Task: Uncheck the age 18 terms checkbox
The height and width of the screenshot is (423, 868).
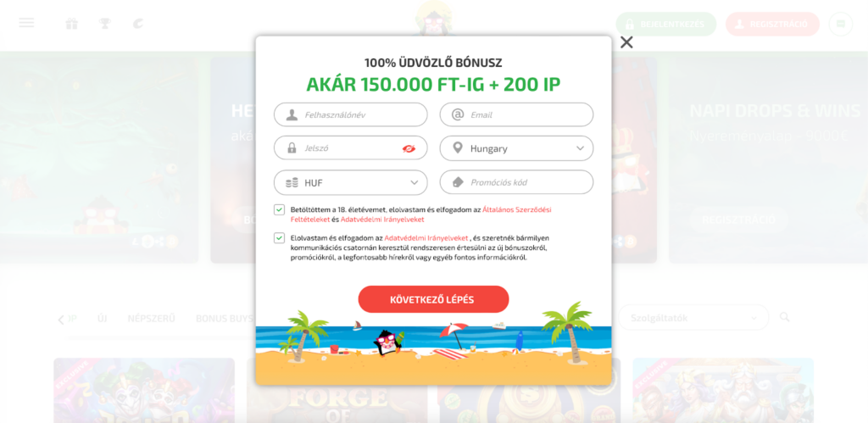Action: 279,210
